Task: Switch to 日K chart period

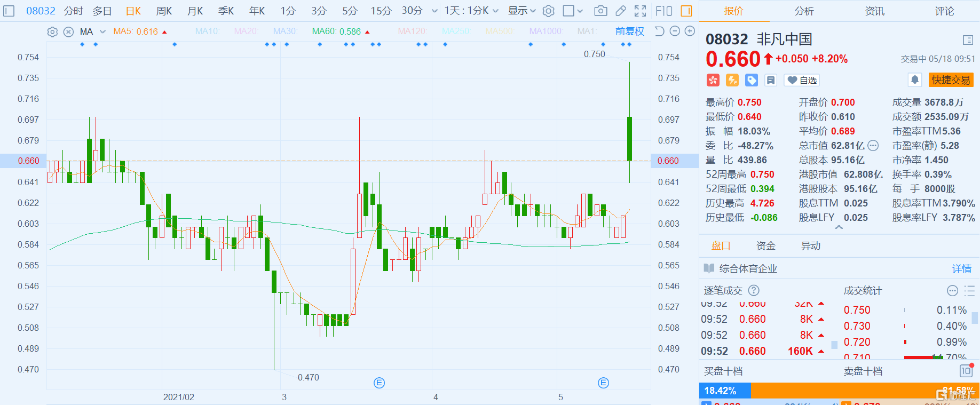Action: (x=133, y=11)
